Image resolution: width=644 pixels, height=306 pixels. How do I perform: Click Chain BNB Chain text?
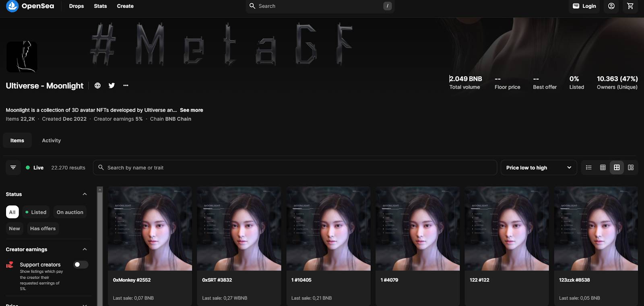pos(171,119)
